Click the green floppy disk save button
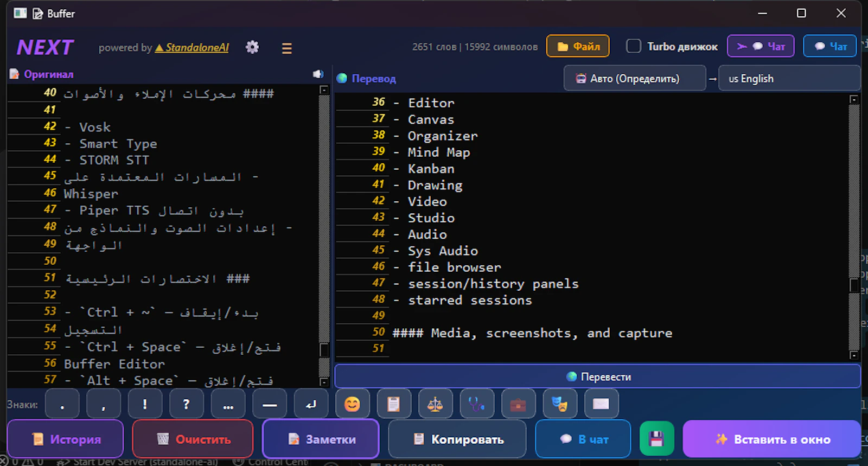Screen dimensions: 868x466 pyautogui.click(x=656, y=438)
